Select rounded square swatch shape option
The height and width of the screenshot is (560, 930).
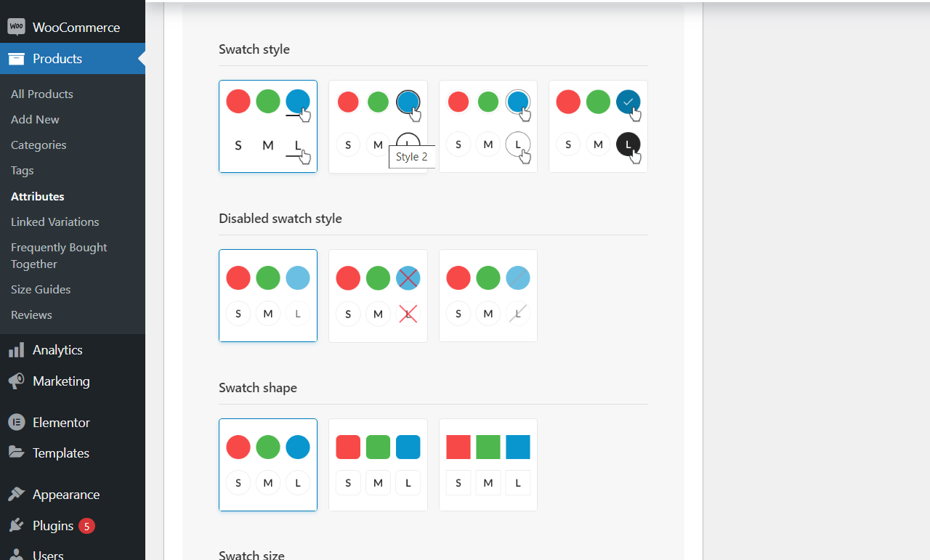tap(378, 465)
